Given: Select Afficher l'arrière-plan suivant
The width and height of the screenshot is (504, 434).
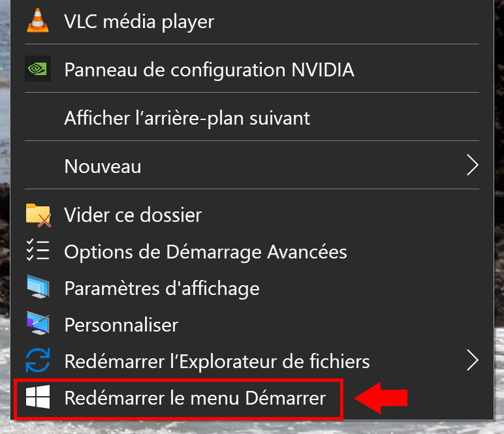Looking at the screenshot, I should (252, 117).
